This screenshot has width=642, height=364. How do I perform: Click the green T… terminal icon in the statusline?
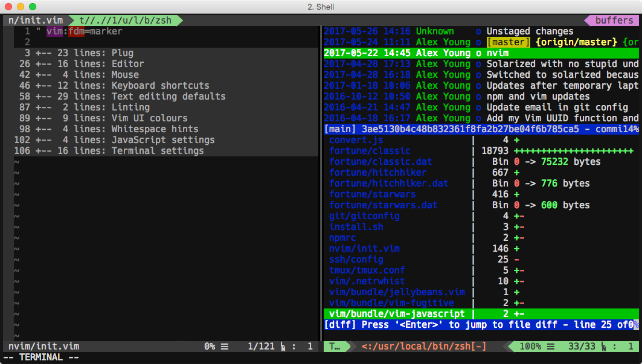click(x=333, y=346)
